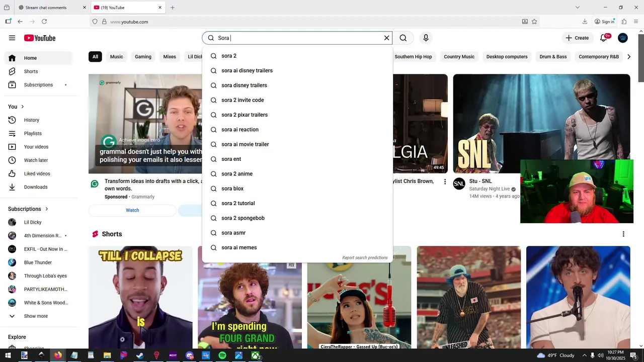Open options menu for Chris Brown playlist video

click(x=445, y=182)
